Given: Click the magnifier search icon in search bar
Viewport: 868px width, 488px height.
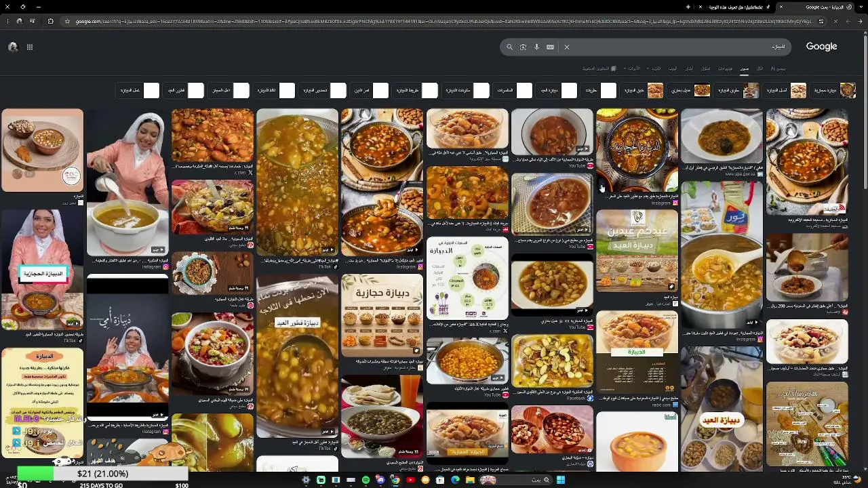Looking at the screenshot, I should [509, 47].
